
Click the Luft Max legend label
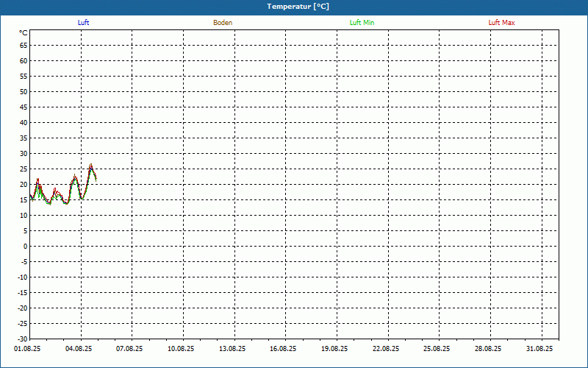tap(501, 23)
